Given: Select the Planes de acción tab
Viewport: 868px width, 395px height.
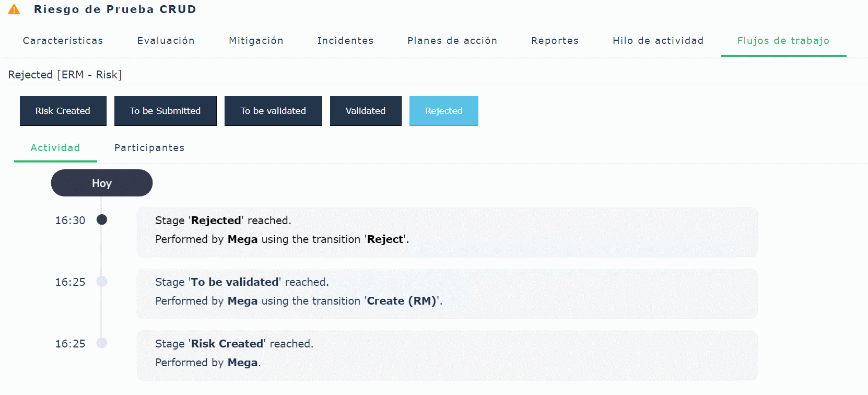Looking at the screenshot, I should pos(452,41).
